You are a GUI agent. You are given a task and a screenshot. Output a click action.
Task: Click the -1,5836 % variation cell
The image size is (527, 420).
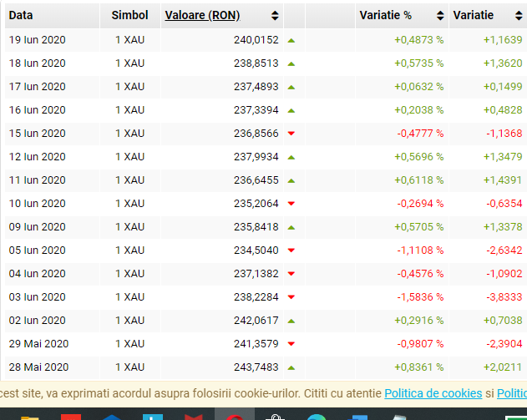(418, 296)
